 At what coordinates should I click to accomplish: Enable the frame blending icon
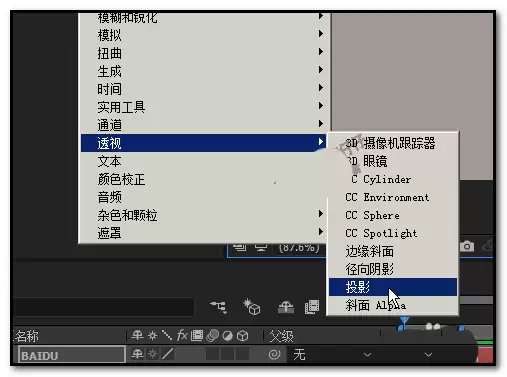[312, 307]
